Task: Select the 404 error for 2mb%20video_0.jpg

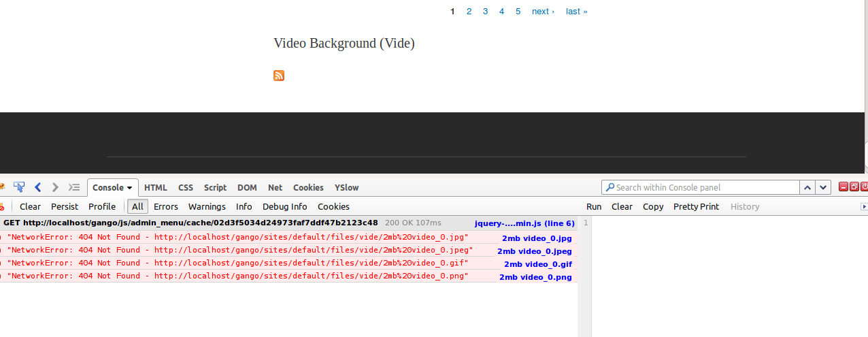Action: 237,237
